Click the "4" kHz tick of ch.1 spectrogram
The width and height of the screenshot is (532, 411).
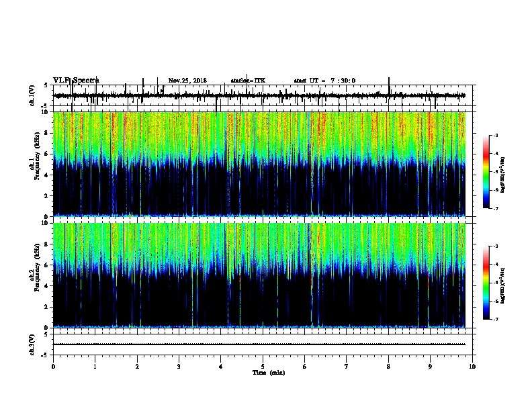click(x=46, y=175)
